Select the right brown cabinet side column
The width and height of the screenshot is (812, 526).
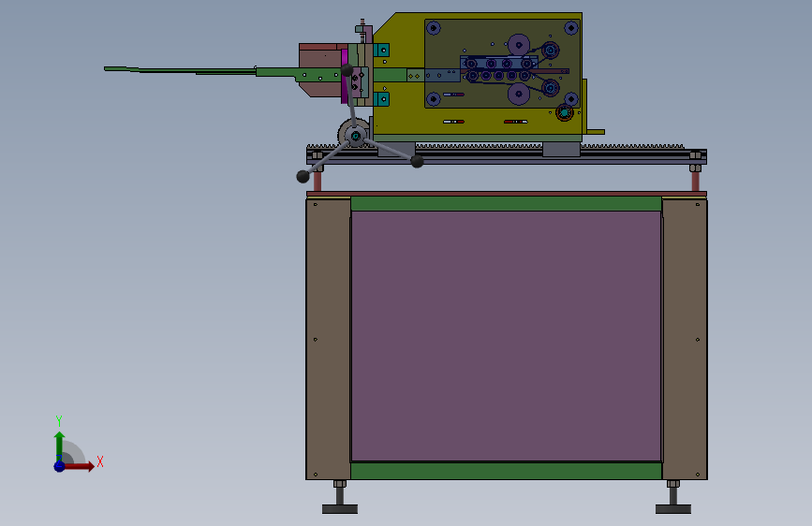685,339
